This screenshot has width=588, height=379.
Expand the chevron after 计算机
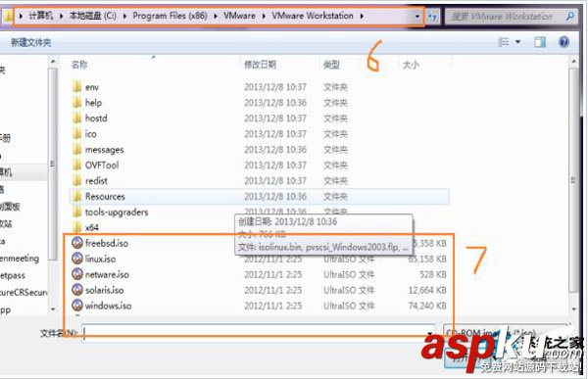[x=61, y=16]
